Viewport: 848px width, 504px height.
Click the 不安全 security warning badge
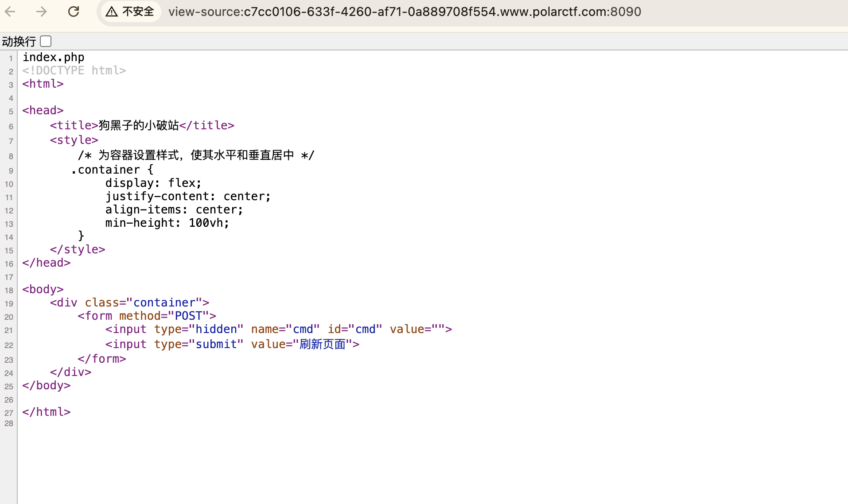pos(131,12)
